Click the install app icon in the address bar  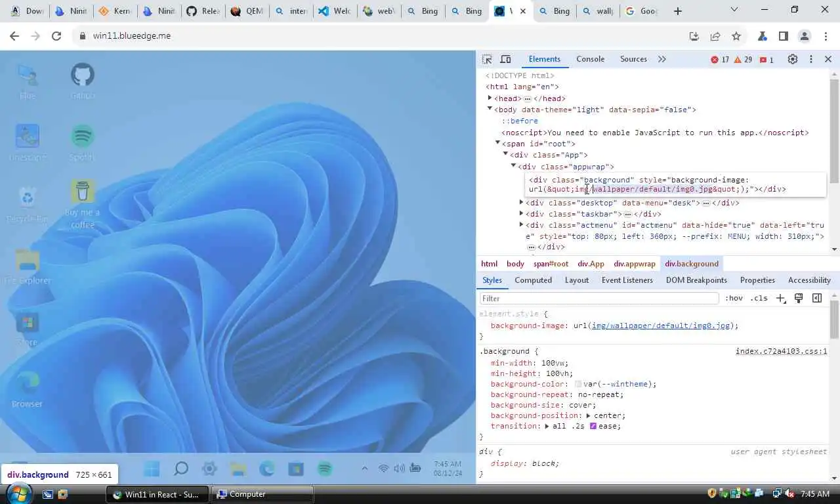694,36
